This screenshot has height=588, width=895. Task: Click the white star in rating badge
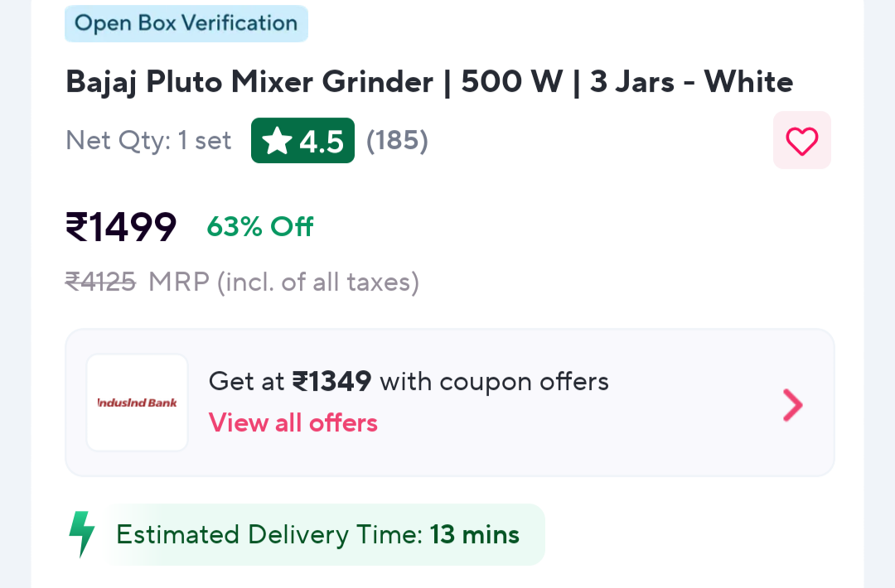(276, 142)
